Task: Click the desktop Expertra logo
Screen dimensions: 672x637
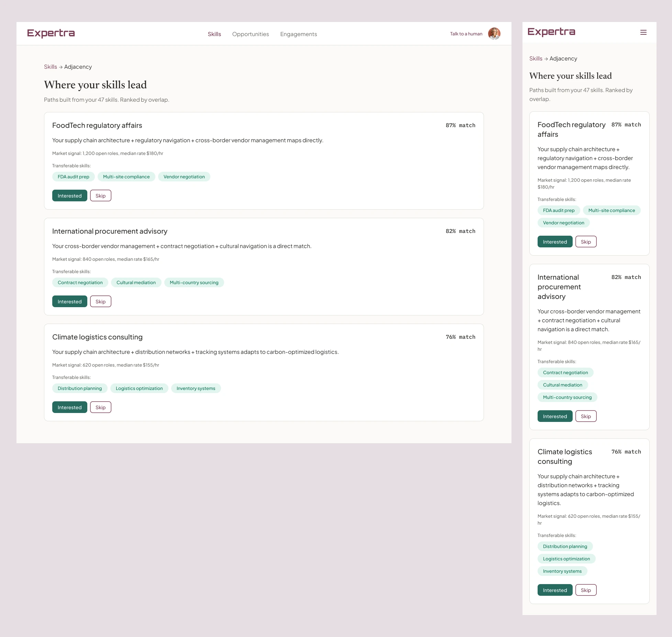Action: point(51,33)
